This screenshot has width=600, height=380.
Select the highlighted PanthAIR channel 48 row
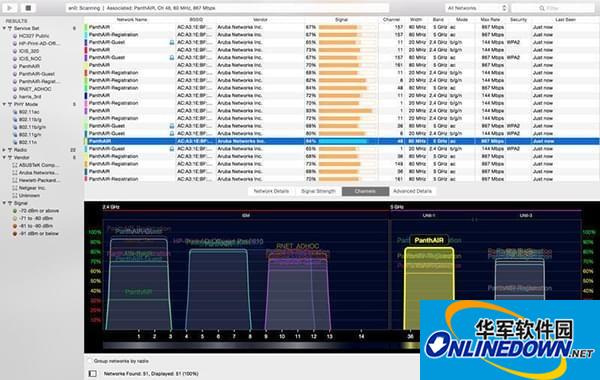pos(342,141)
